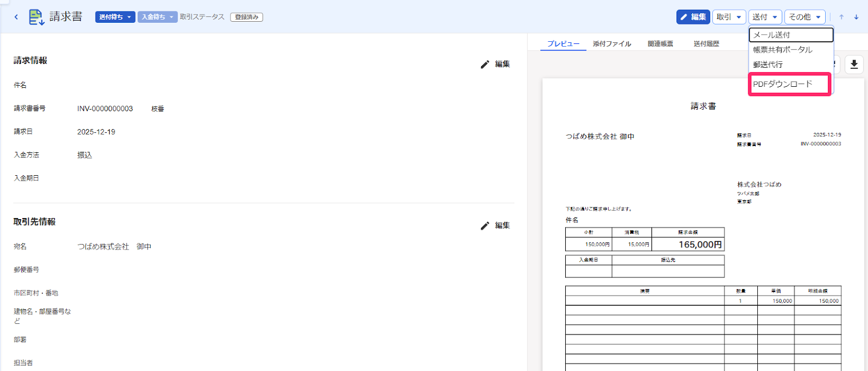Click the 宛名 value つばめ株式会社
The width and height of the screenshot is (868, 371).
(103, 247)
